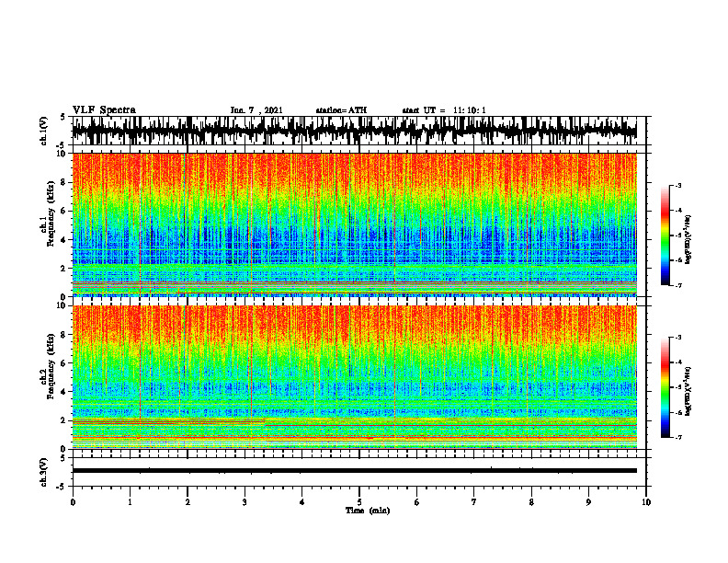
Task: Click the flat ch.3 voltage trace
Action: (354, 471)
